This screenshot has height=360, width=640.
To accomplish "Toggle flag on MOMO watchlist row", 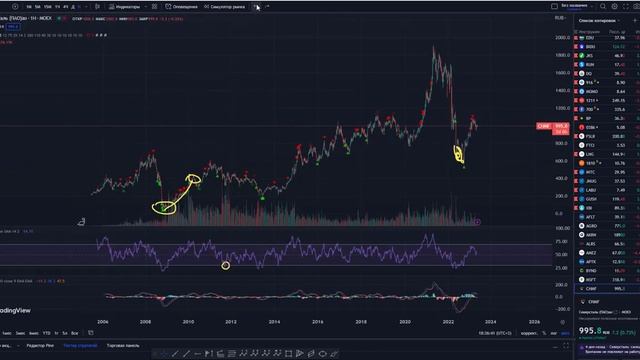I will (576, 92).
